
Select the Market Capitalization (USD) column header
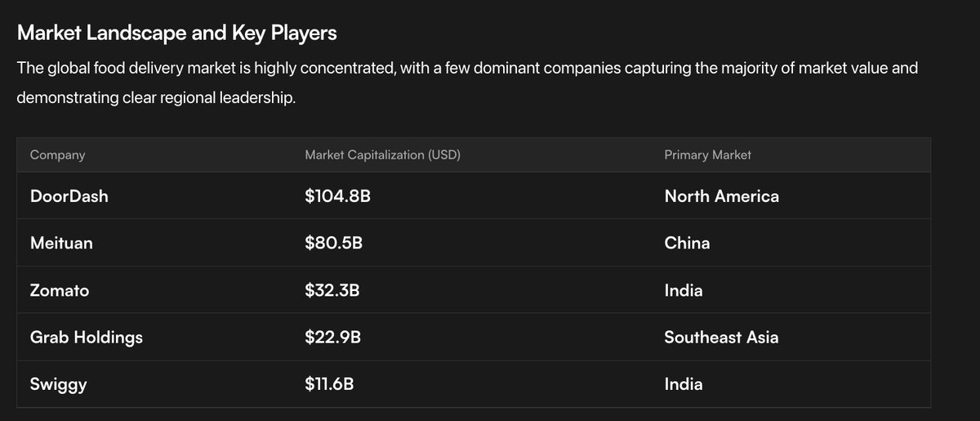tap(382, 155)
